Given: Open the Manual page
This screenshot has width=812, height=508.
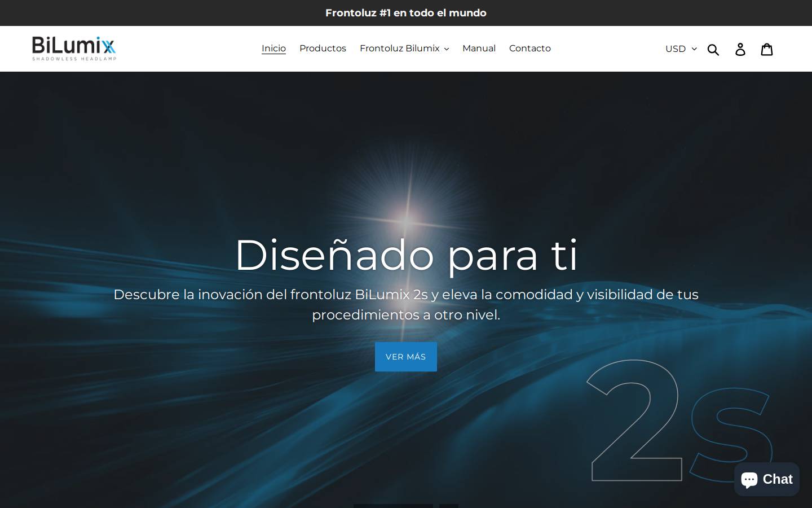Looking at the screenshot, I should click(x=479, y=49).
